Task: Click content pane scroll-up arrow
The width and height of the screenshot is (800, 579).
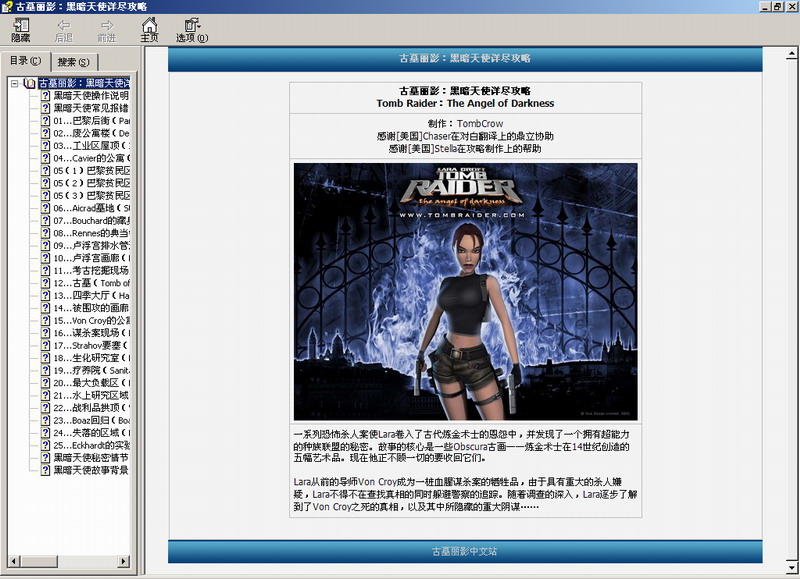Action: (x=791, y=53)
